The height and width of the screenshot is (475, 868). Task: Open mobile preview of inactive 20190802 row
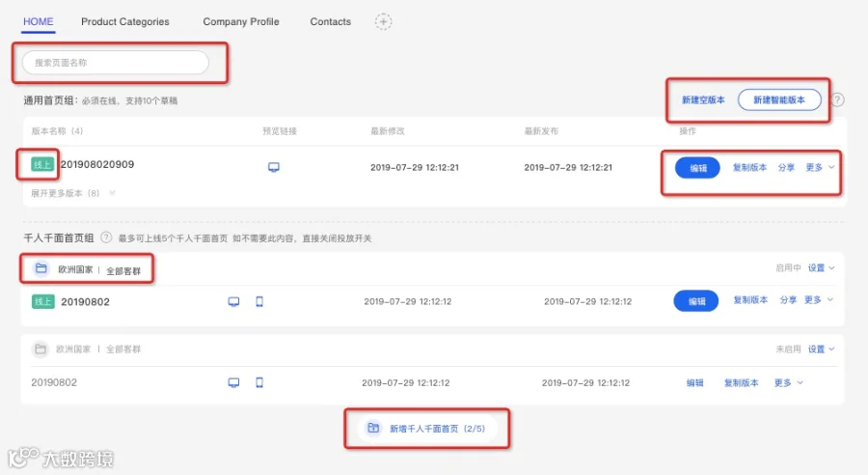(259, 382)
